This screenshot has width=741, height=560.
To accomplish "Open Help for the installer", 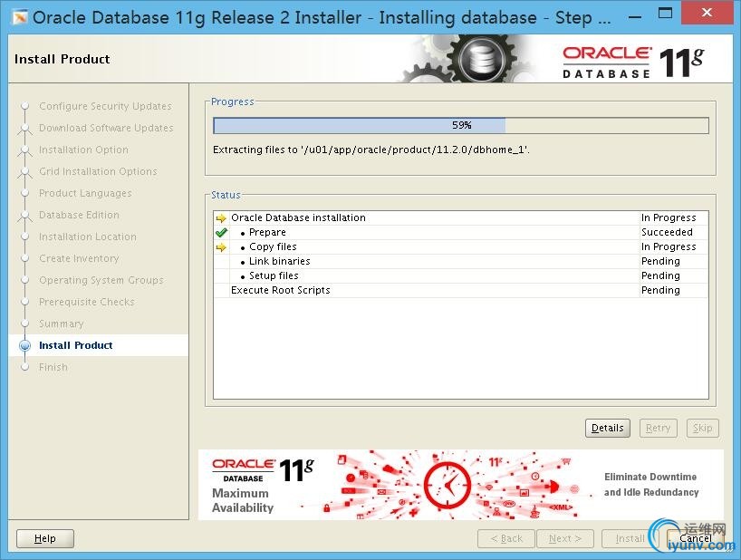I will click(45, 538).
